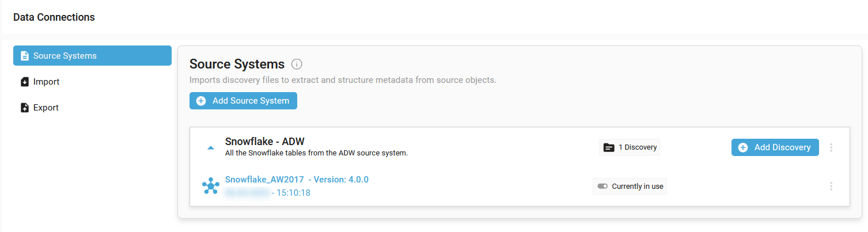Click the Import file icon in sidebar
The width and height of the screenshot is (868, 232).
click(25, 82)
